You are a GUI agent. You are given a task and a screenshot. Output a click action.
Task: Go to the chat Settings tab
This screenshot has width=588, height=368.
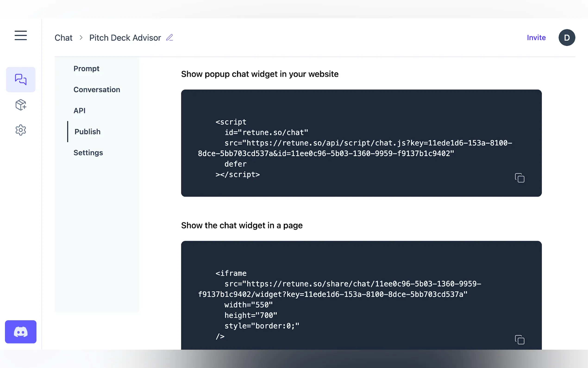click(88, 153)
